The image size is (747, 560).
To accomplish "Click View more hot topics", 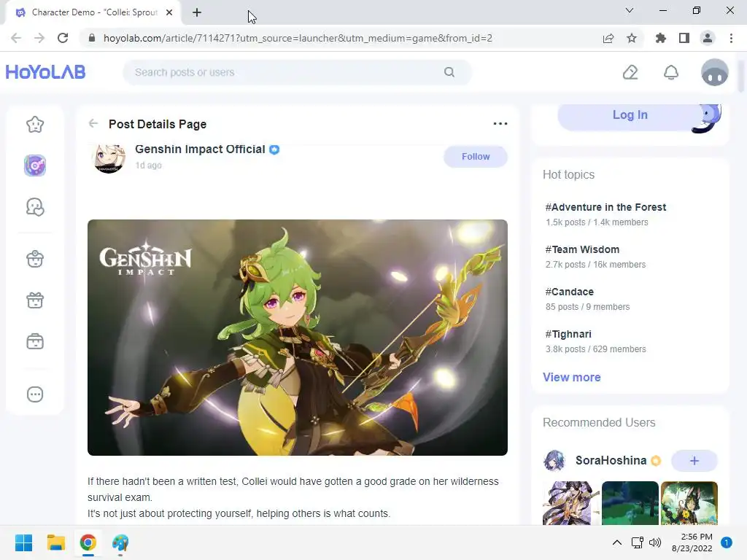I will (572, 377).
